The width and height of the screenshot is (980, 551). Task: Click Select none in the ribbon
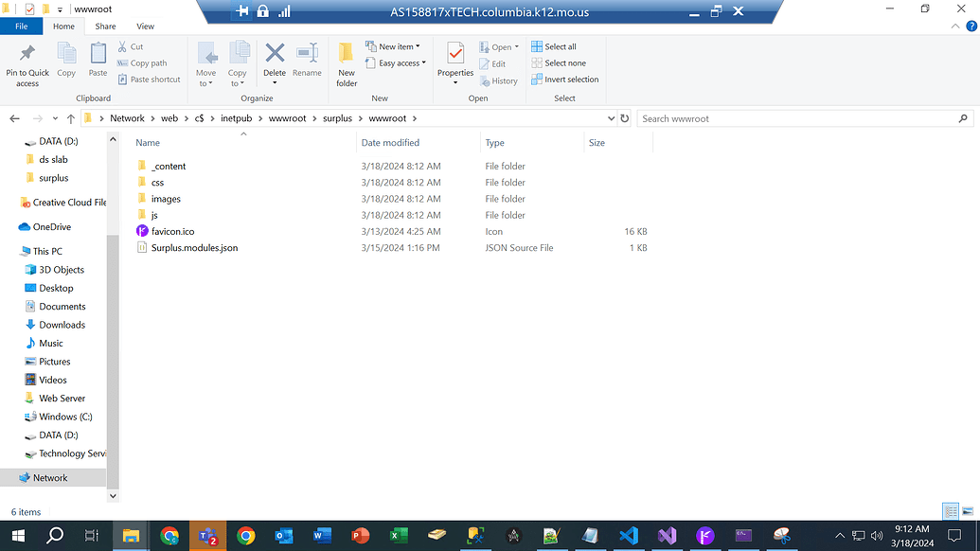click(x=559, y=63)
